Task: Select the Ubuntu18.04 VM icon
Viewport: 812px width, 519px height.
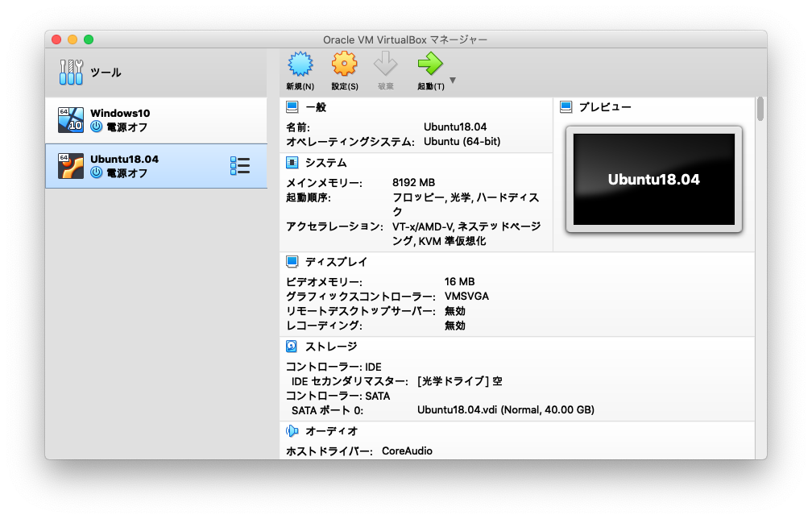Action: (70, 165)
